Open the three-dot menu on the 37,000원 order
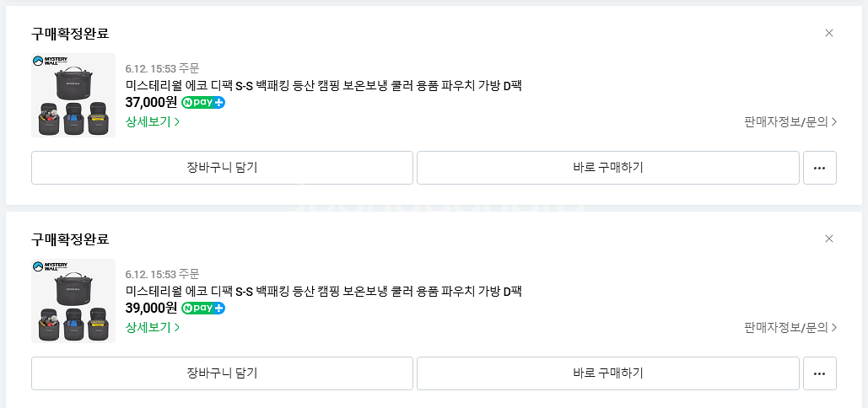The image size is (868, 408). pos(819,168)
